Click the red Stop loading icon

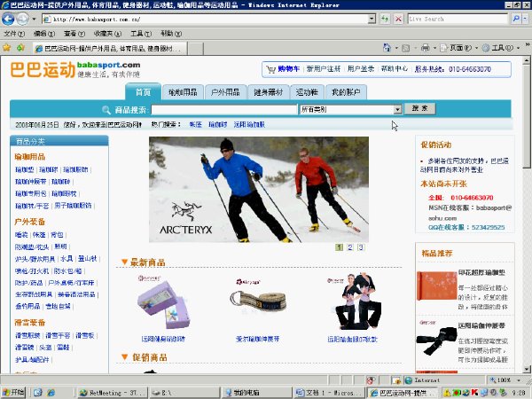(x=398, y=19)
